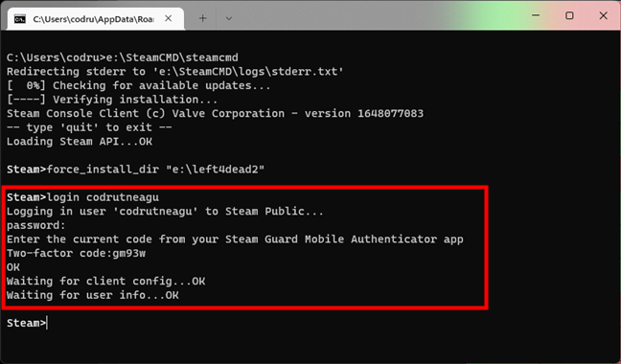Click the terminal tab's command prompt icon
This screenshot has height=364, width=621.
click(x=20, y=18)
